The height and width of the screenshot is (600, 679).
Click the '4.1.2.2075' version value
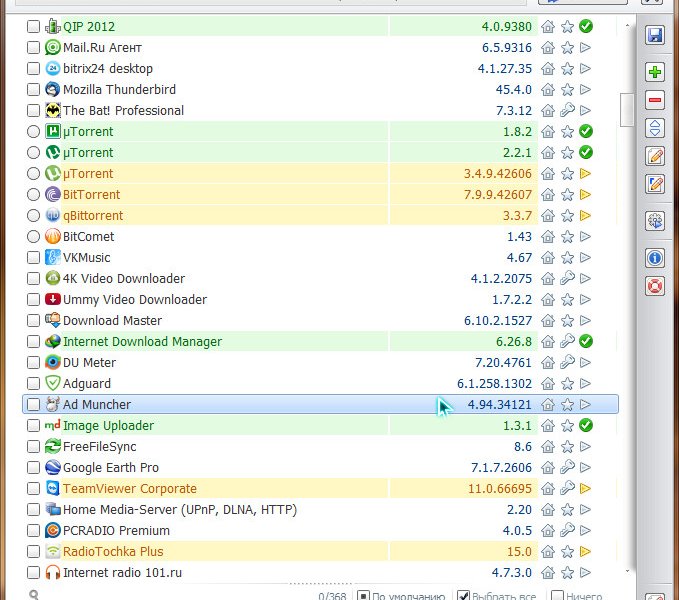click(x=501, y=278)
